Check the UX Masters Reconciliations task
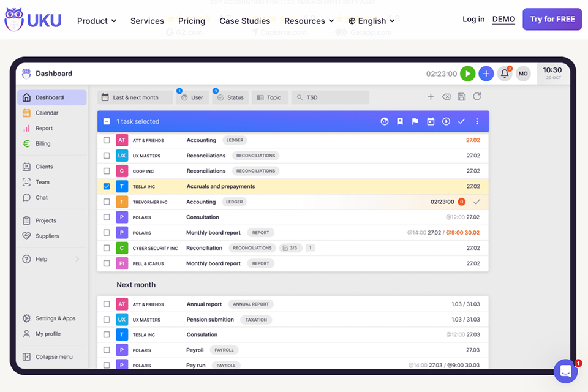The image size is (588, 392). coord(107,156)
